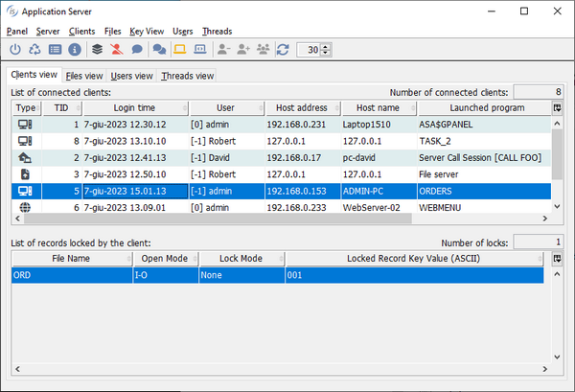This screenshot has height=392, width=575.
Task: Click the computer icon in ADMIN-PC row
Action: (25, 191)
